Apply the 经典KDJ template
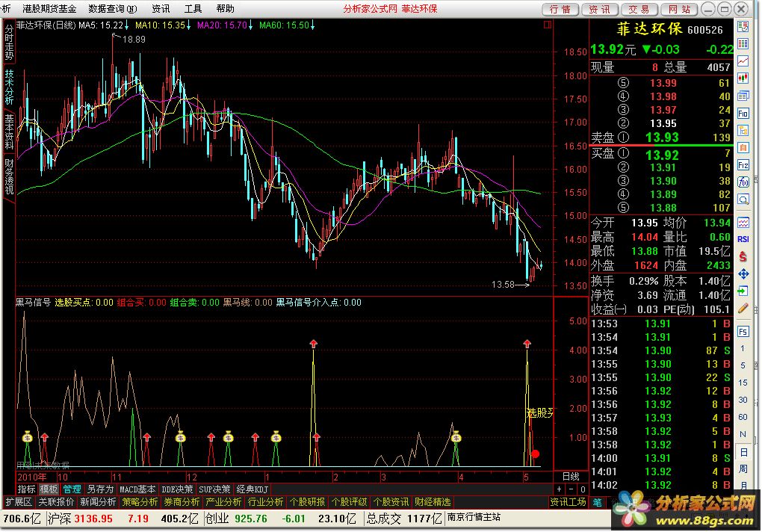Viewport: 762px width, 532px height. (253, 489)
